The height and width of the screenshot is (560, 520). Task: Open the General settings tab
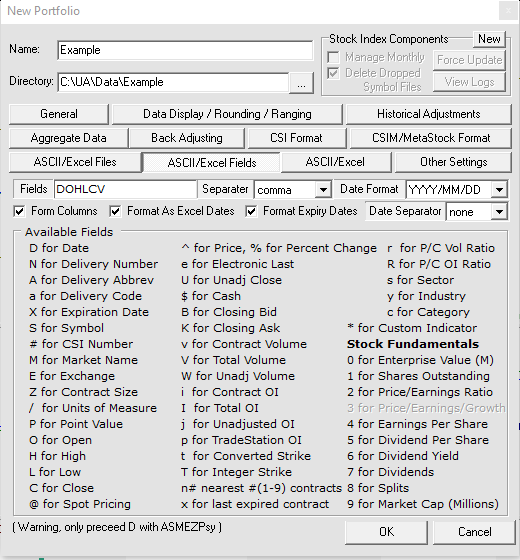tap(59, 114)
